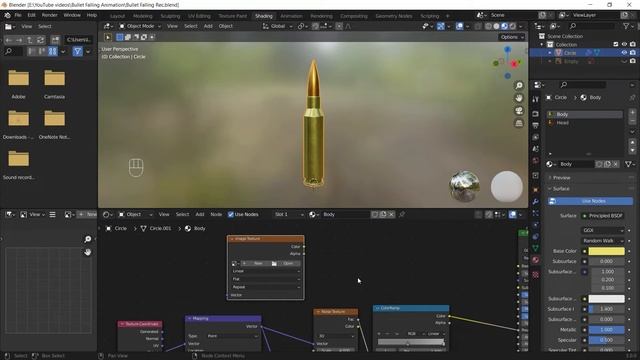Open Add menu in node editor header
Image resolution: width=640 pixels, height=360 pixels.
(200, 214)
